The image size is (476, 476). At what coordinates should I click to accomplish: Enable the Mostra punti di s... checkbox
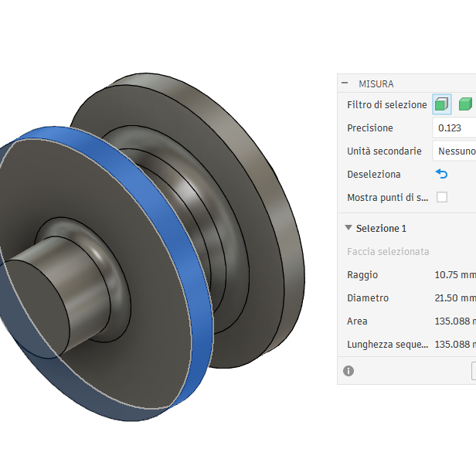pyautogui.click(x=442, y=197)
